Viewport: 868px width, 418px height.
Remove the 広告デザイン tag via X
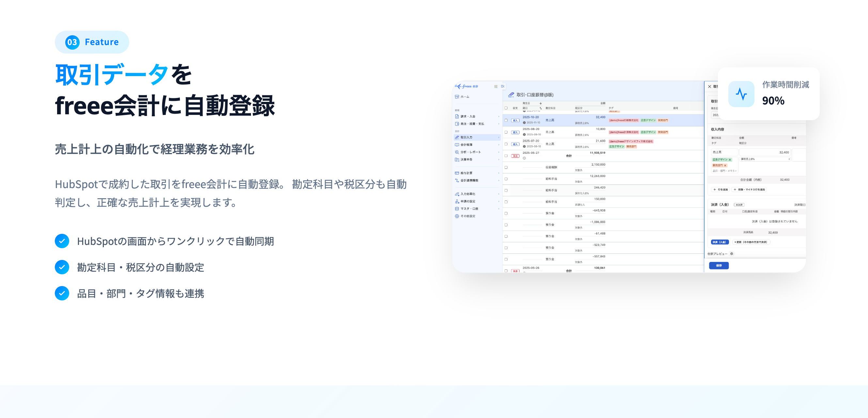(730, 160)
